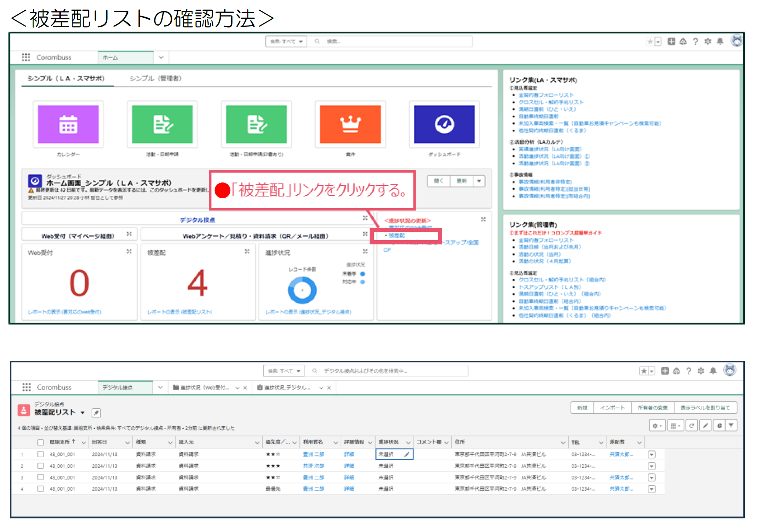Toggle the select-all header checkbox
The width and height of the screenshot is (757, 532).
coord(40,442)
